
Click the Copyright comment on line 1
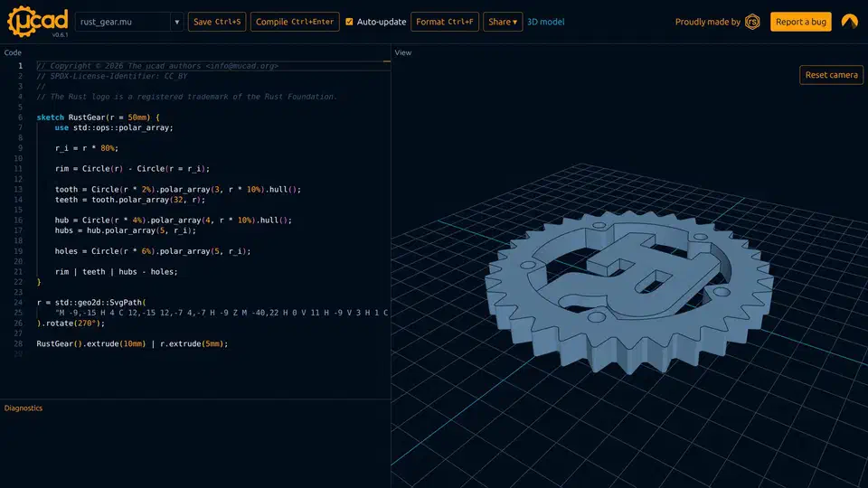tap(157, 66)
